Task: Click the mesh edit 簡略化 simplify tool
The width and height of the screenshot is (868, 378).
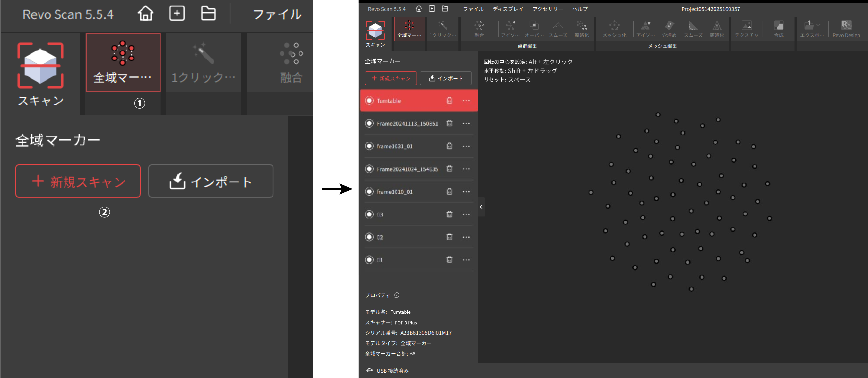Action: 717,29
